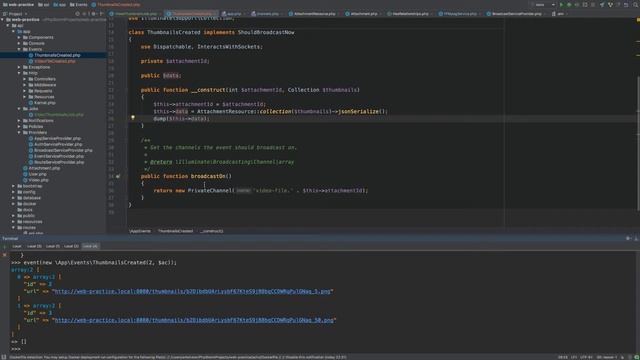Click tool windows icon in status bar corner
This screenshot has height=360, width=640.
click(4, 357)
